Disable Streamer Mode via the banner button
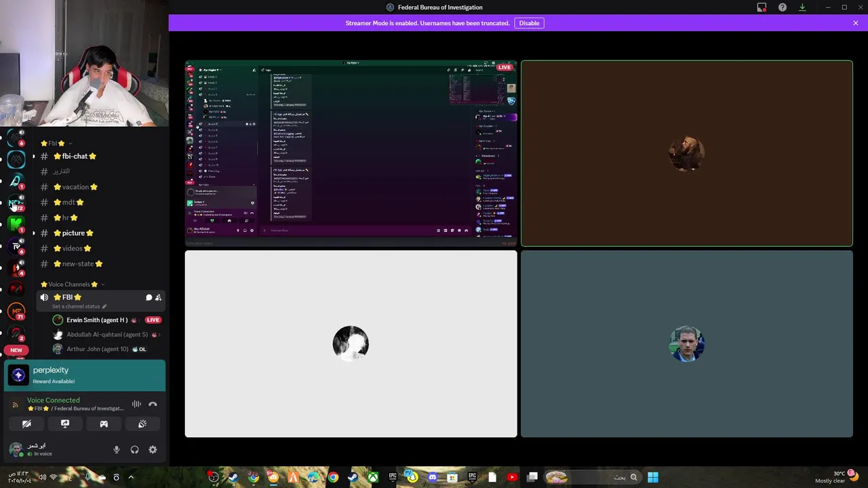Viewport: 868px width, 488px height. point(529,23)
